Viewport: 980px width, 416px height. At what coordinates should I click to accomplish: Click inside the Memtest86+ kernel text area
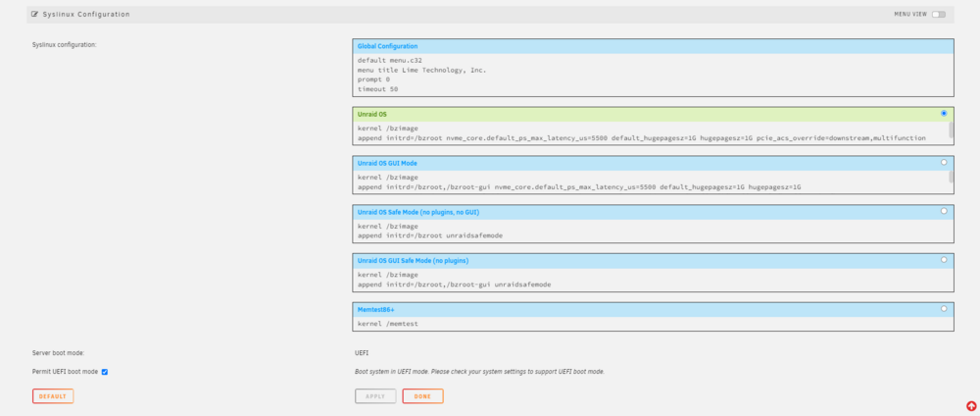point(653,324)
